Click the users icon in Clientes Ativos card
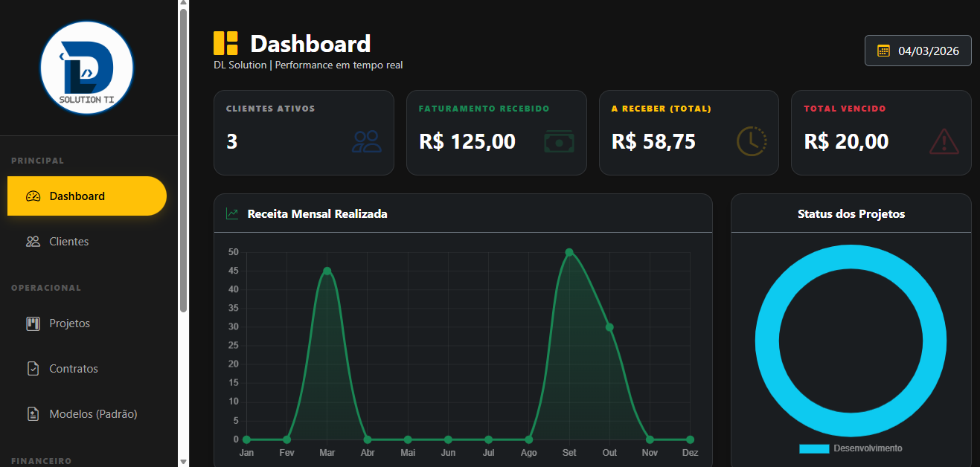 366,141
